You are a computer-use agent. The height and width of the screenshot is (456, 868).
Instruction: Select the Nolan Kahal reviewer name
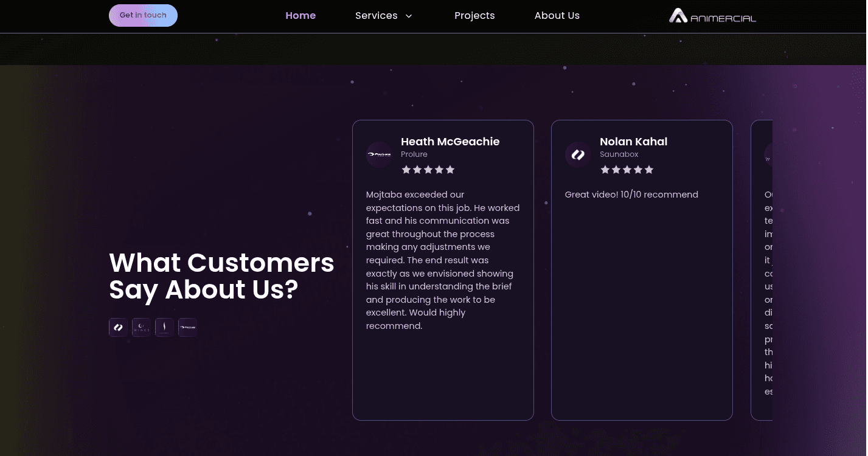pyautogui.click(x=634, y=142)
